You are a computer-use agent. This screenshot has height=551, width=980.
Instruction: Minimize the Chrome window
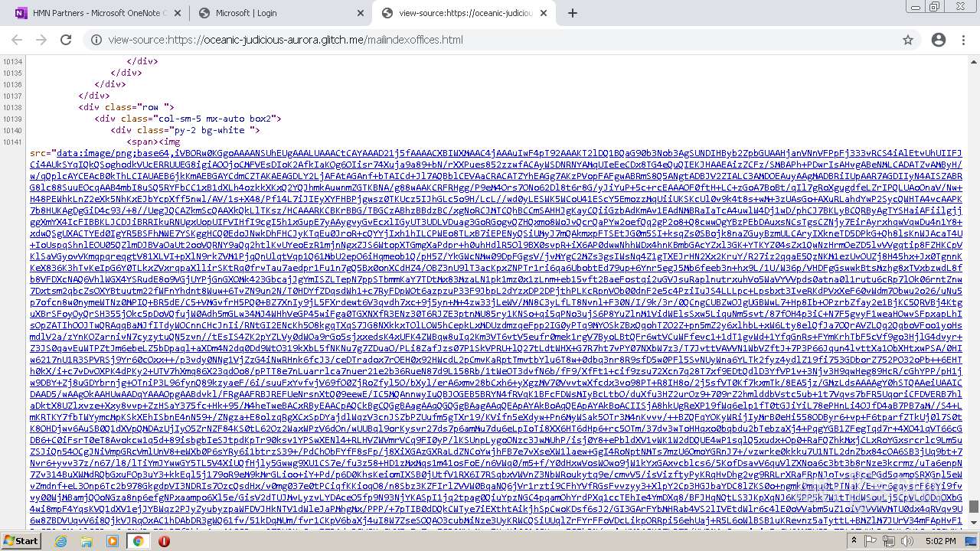[915, 6]
